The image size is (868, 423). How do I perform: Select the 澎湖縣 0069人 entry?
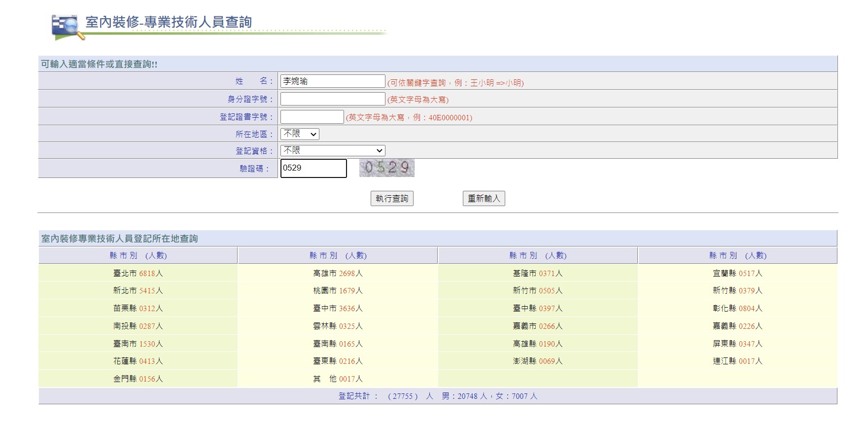click(537, 361)
